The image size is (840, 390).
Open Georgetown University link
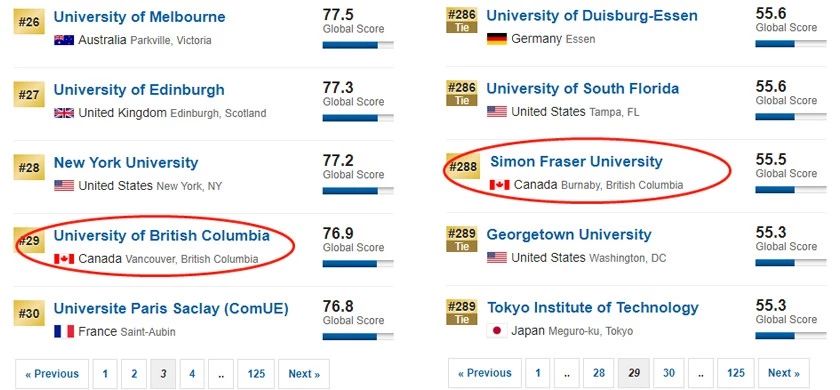tap(568, 235)
